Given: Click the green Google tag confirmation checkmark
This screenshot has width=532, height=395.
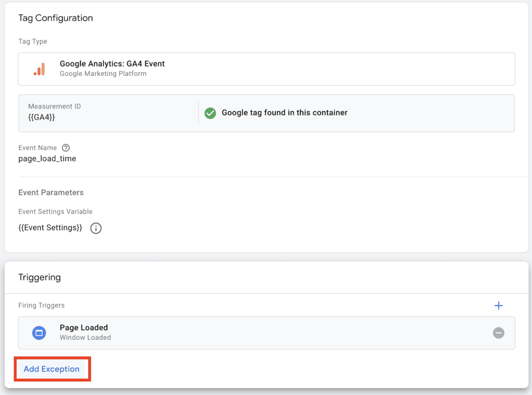Looking at the screenshot, I should pyautogui.click(x=210, y=113).
